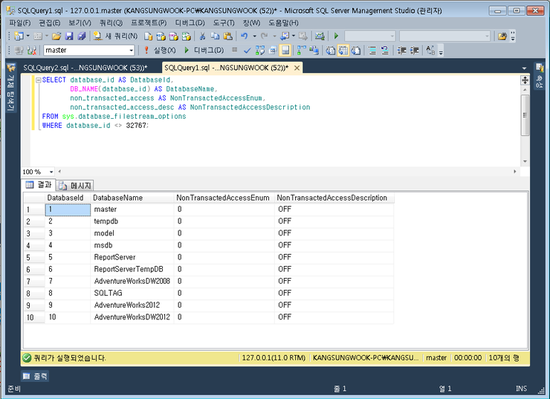Open the Undo history dropdown arrow
550x399 pixels.
tap(255, 36)
